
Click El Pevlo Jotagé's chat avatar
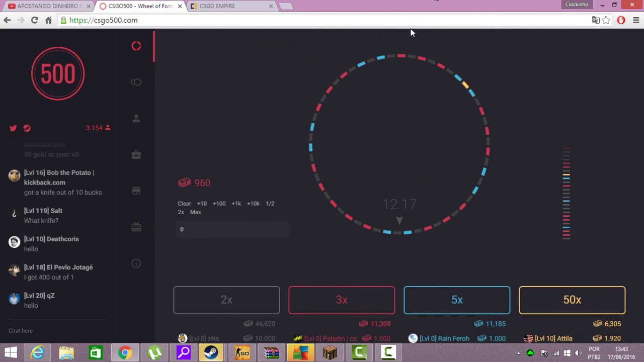(14, 270)
